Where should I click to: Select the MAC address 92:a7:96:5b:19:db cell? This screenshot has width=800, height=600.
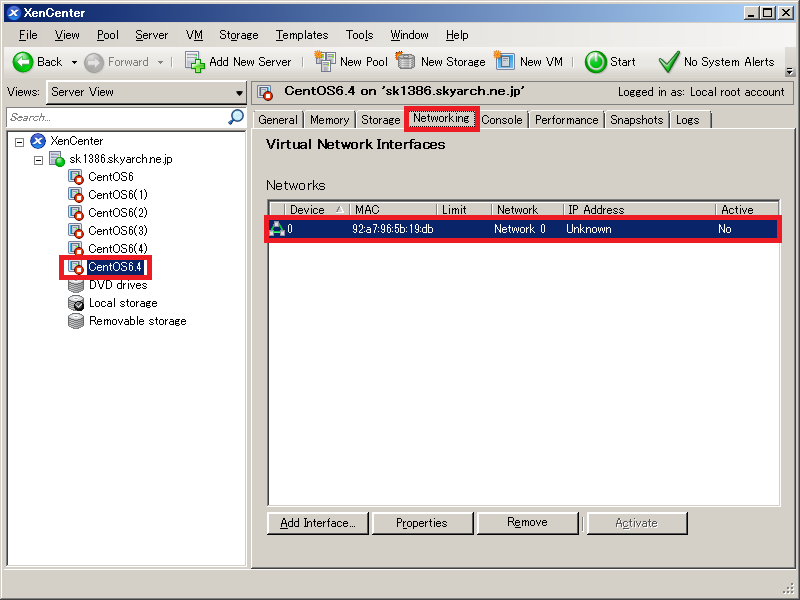[x=393, y=229]
